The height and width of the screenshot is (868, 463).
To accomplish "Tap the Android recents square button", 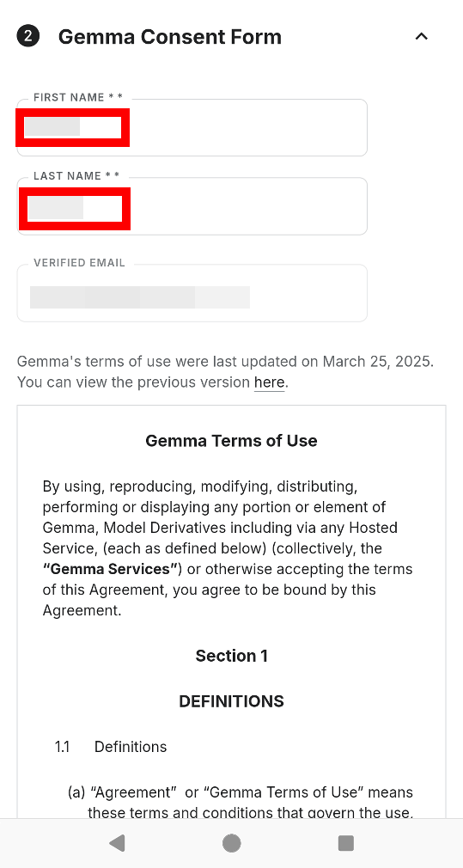I will (x=345, y=843).
